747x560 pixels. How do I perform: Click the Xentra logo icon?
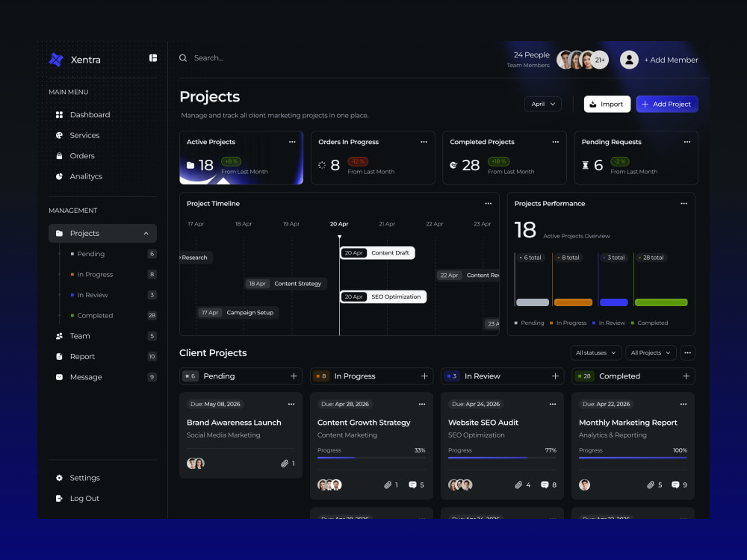coord(56,60)
